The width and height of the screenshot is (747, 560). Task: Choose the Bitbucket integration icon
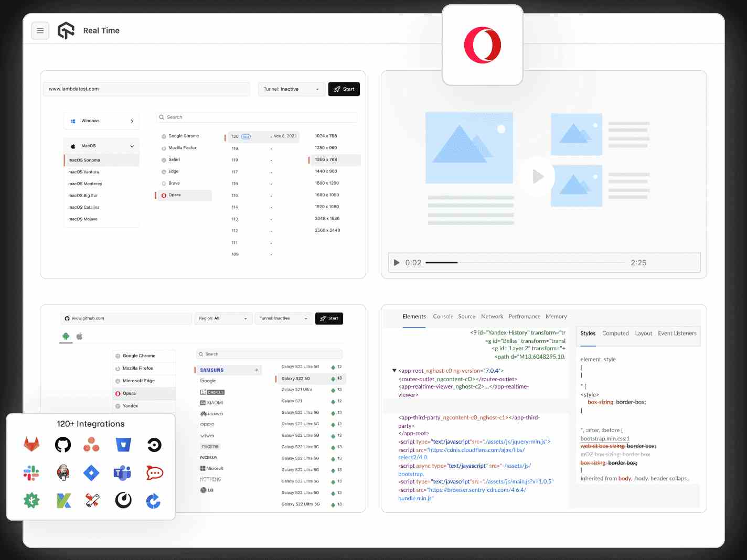tap(123, 445)
